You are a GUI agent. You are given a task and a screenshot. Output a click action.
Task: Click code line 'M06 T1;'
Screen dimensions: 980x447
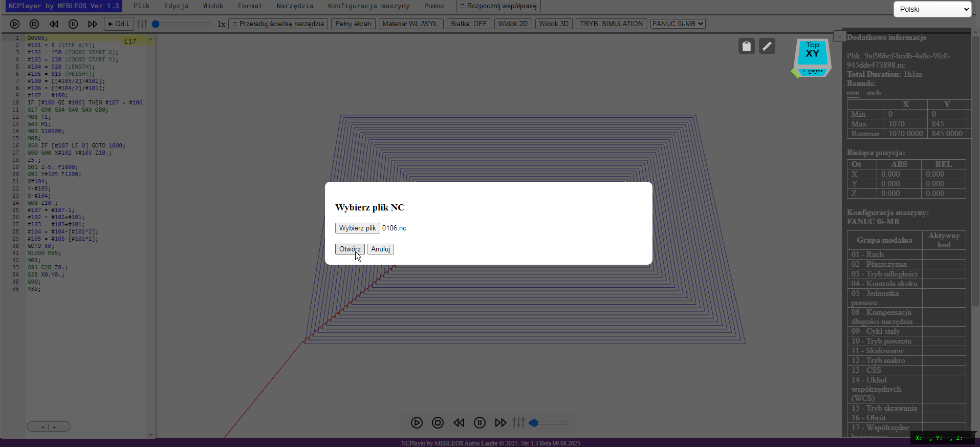tap(39, 117)
